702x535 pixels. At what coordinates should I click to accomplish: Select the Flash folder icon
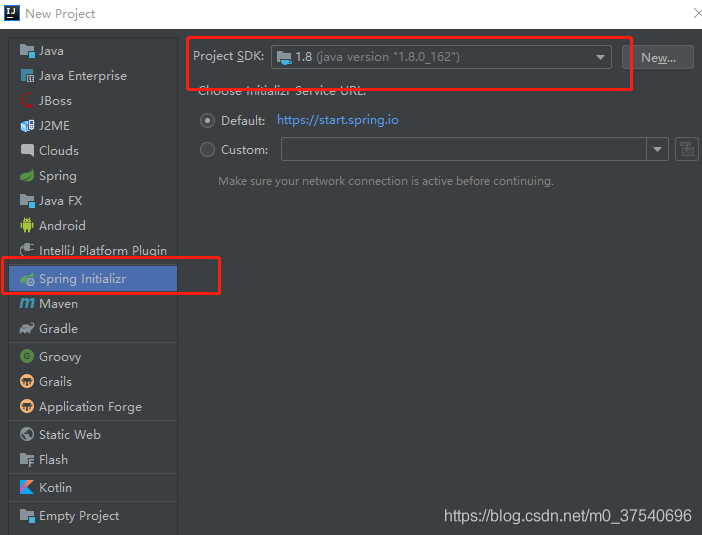tap(27, 460)
